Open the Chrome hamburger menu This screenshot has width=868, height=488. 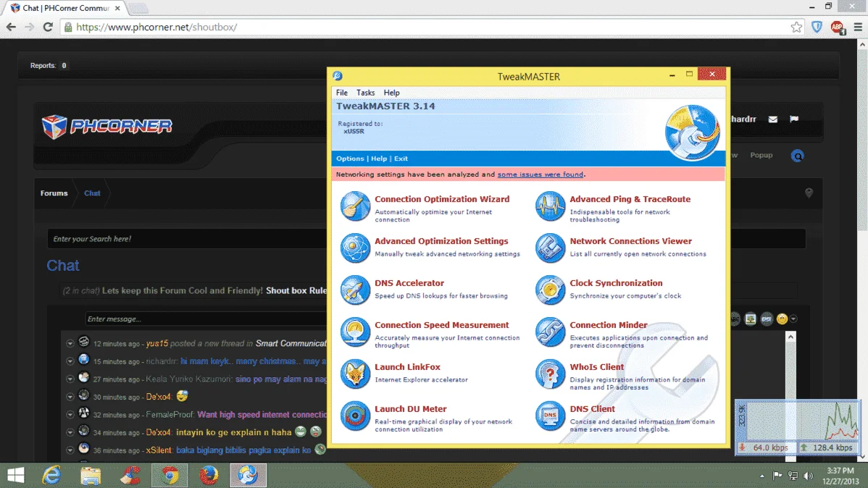coord(858,27)
